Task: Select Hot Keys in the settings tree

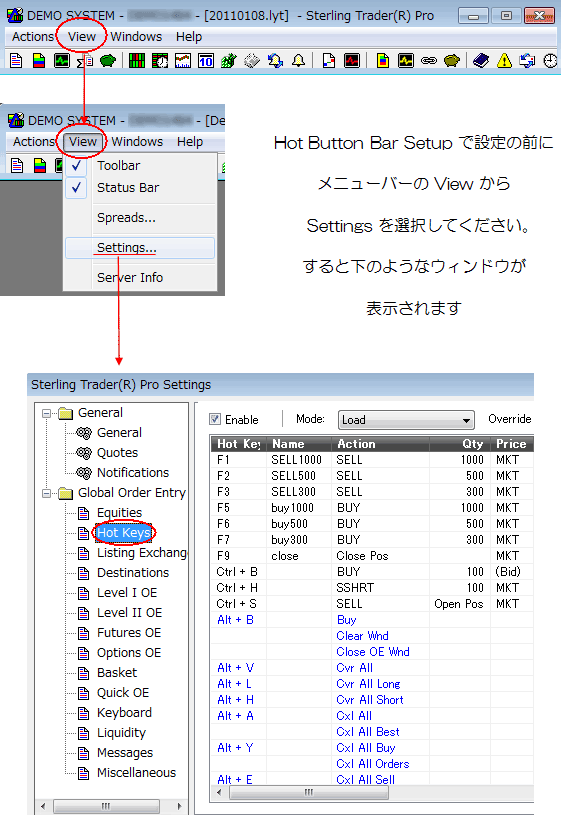Action: 124,533
